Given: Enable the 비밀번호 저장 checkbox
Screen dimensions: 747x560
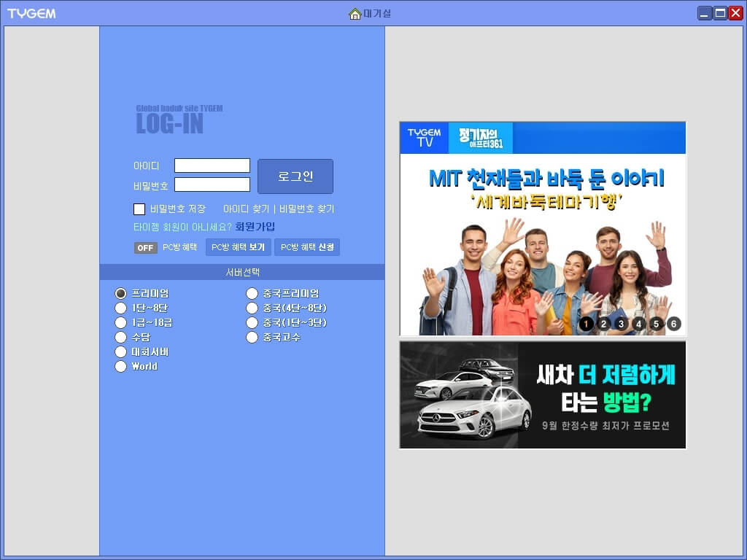Looking at the screenshot, I should (x=139, y=209).
